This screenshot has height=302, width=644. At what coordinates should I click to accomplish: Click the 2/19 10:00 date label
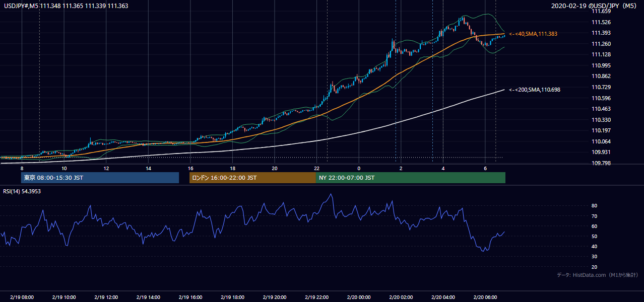pyautogui.click(x=64, y=297)
